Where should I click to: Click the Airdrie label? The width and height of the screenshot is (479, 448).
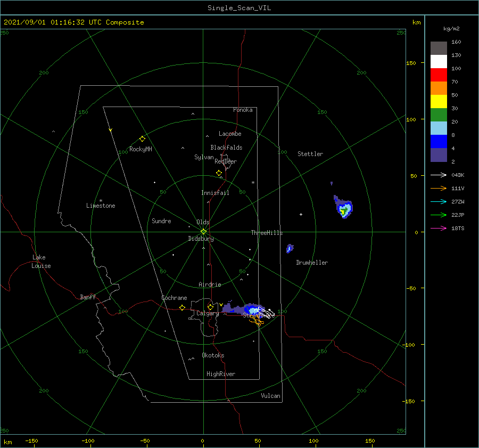point(210,284)
